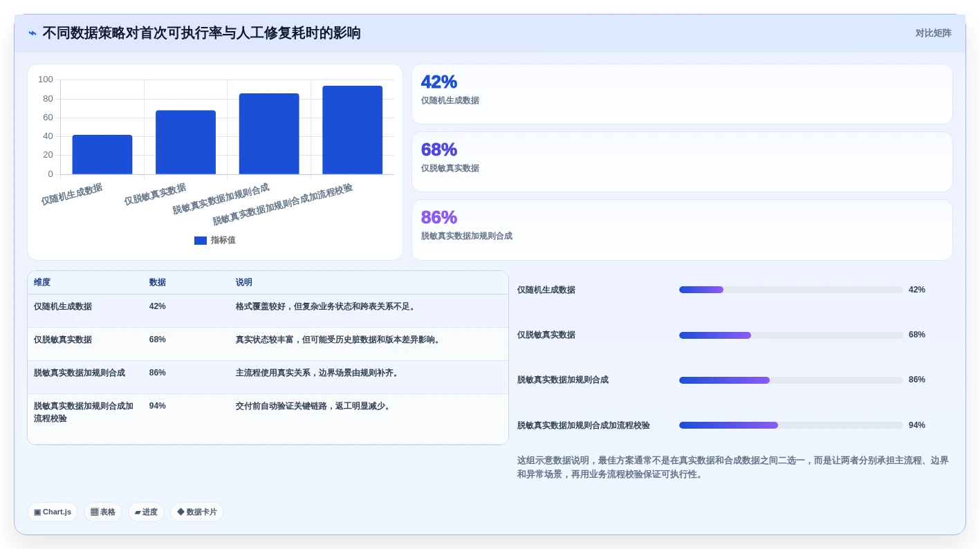The image size is (980, 549).
Task: Click the 指标值 legend text
Action: 223,240
